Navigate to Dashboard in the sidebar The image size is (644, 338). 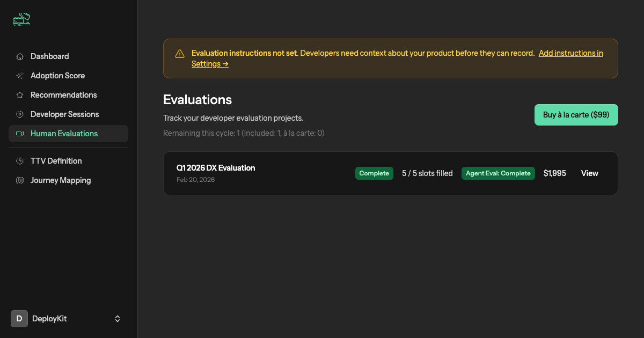(x=49, y=56)
